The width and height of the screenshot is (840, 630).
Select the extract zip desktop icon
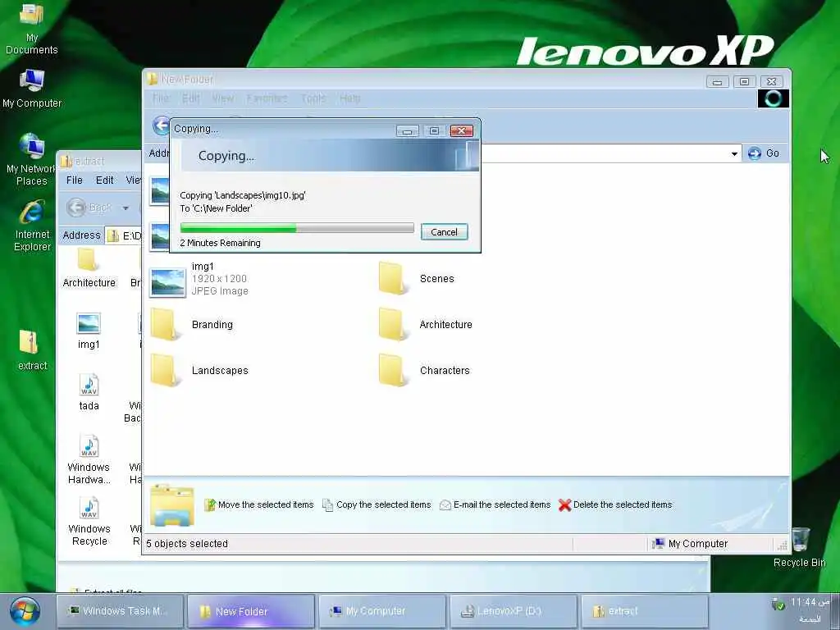pos(32,349)
